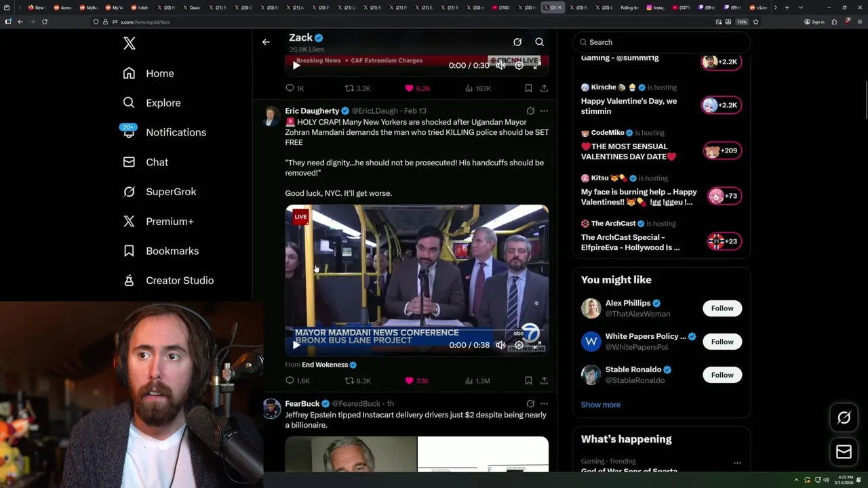Screen dimensions: 868x488
Task: Reload the browser page
Action: [45, 22]
